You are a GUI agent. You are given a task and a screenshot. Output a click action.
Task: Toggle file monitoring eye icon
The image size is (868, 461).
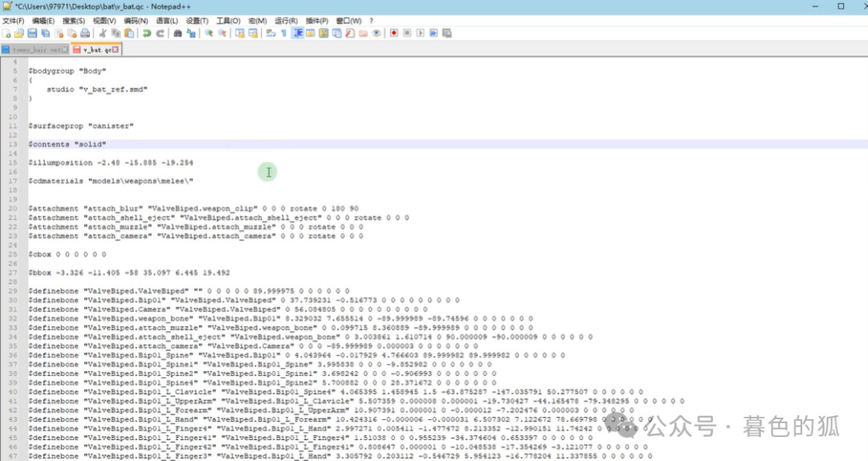(376, 33)
